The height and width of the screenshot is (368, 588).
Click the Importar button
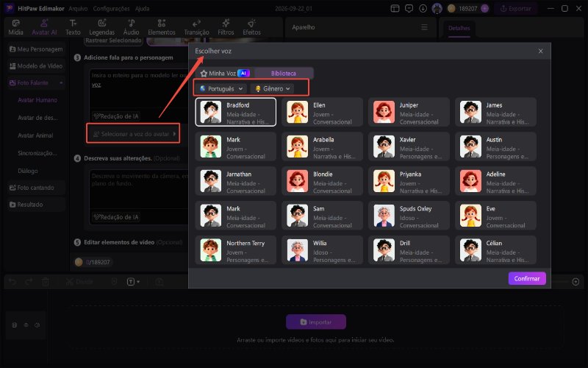click(316, 322)
